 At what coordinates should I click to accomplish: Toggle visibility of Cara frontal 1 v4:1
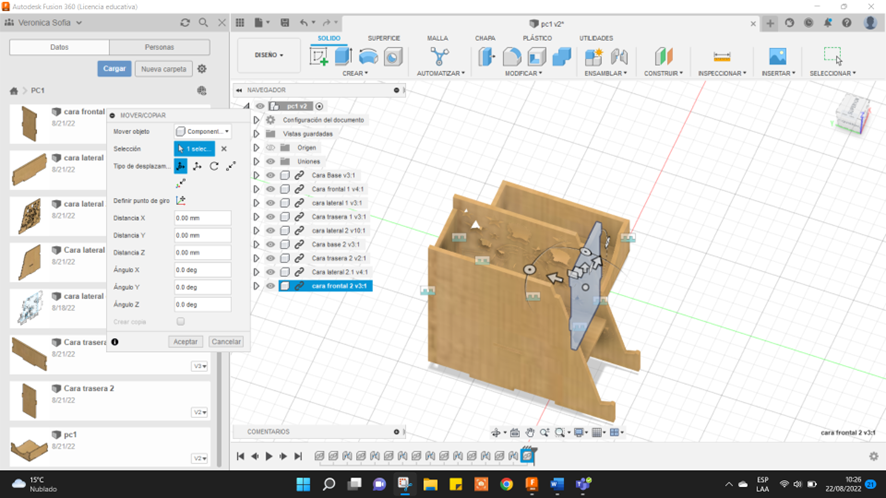pyautogui.click(x=271, y=189)
